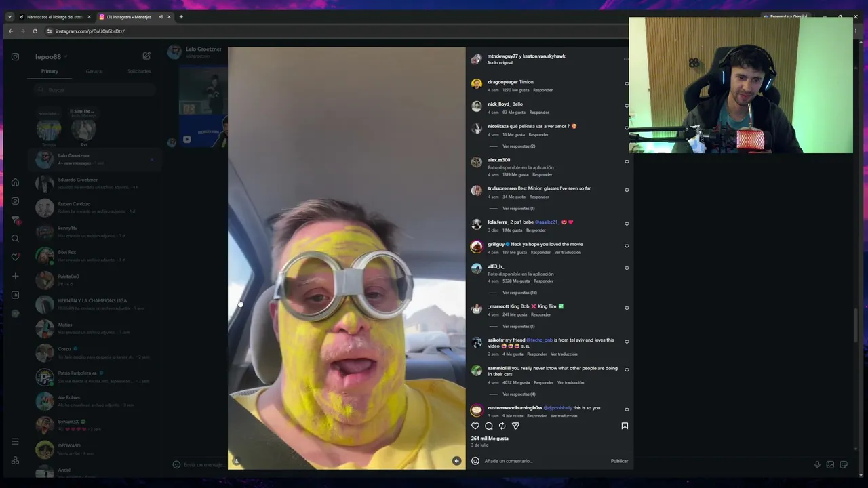Expand the 18 replies under alfi3_h_'s comment
The height and width of the screenshot is (488, 868).
click(519, 293)
